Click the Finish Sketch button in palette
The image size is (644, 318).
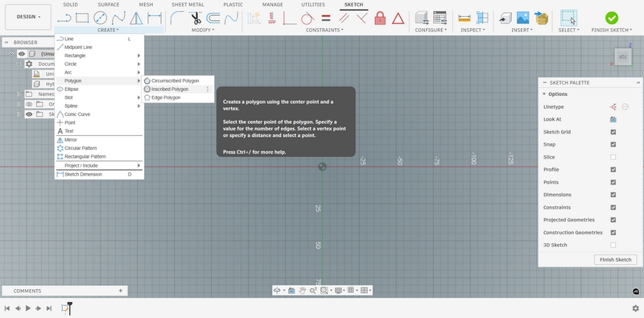click(615, 260)
